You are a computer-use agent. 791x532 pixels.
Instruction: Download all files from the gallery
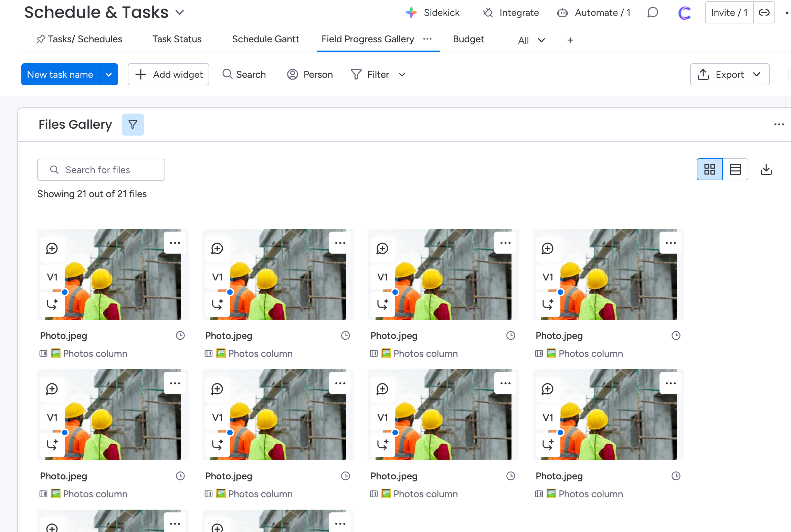click(766, 169)
